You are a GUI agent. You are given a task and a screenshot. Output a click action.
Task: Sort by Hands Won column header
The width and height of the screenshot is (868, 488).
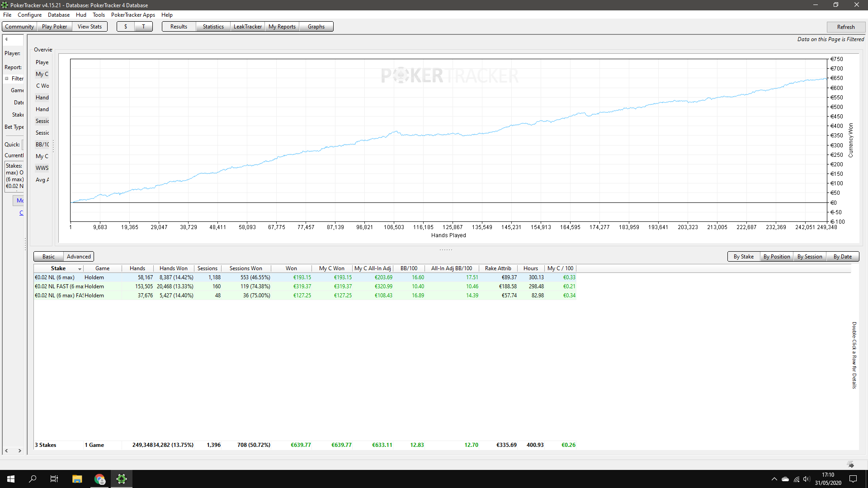pyautogui.click(x=174, y=268)
